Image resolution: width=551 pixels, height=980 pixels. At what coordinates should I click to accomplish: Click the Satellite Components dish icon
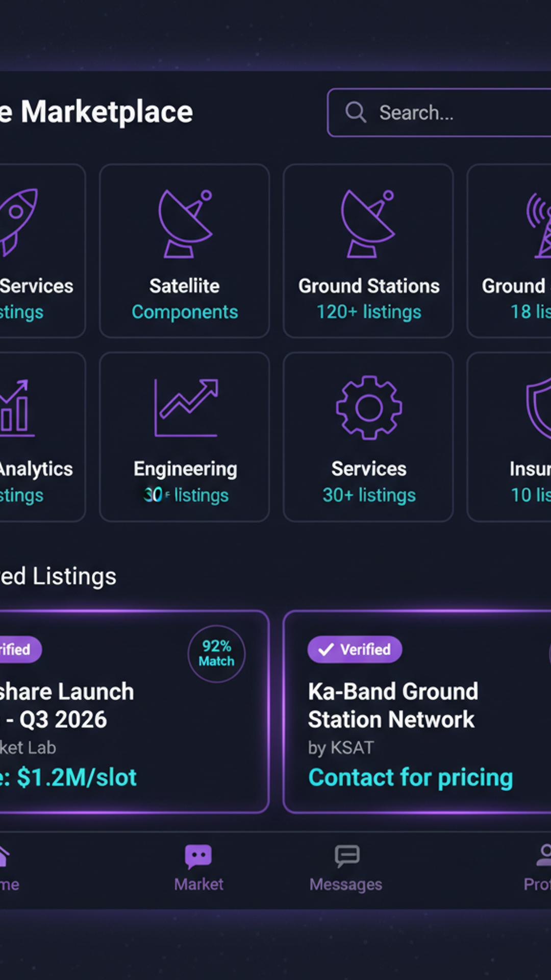click(185, 224)
